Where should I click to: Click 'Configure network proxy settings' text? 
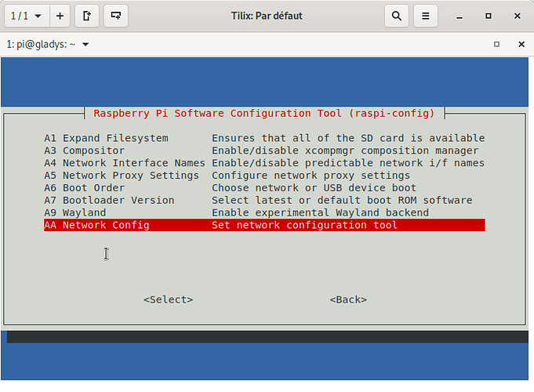(311, 176)
